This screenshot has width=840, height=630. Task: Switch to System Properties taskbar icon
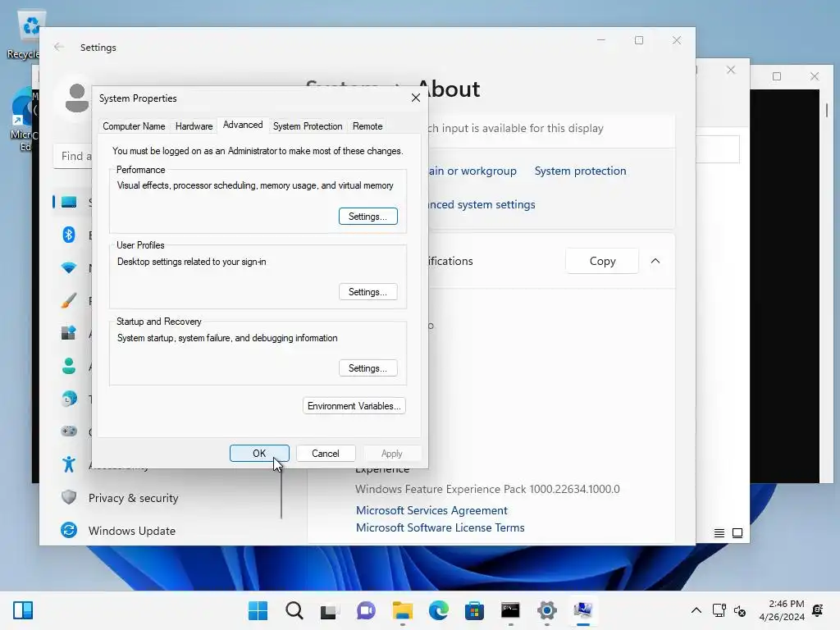(583, 610)
